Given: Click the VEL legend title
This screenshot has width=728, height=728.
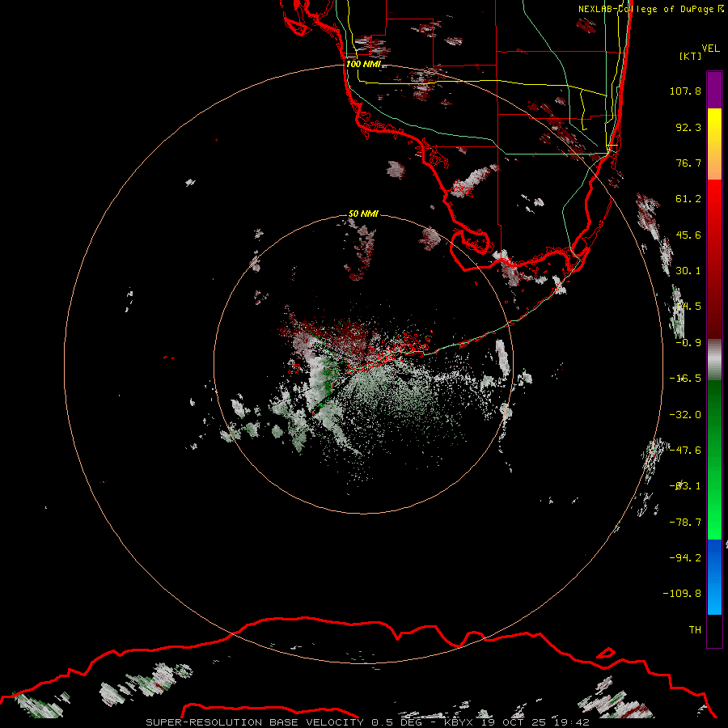Looking at the screenshot, I should click(710, 48).
